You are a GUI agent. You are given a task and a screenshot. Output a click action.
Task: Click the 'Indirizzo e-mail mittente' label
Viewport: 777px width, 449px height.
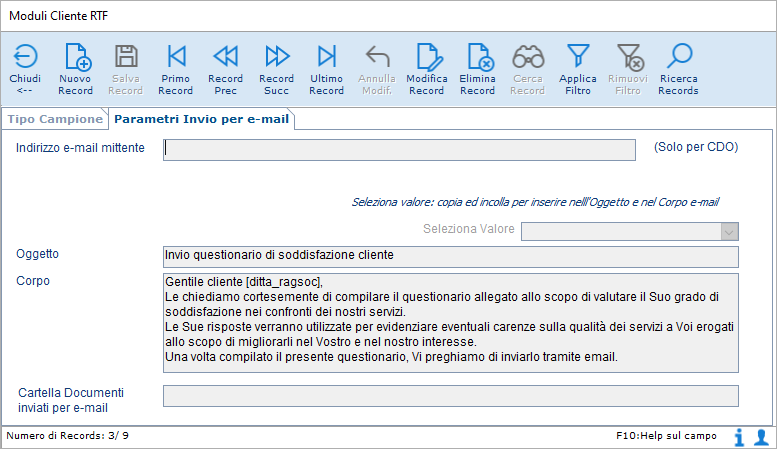[80, 148]
